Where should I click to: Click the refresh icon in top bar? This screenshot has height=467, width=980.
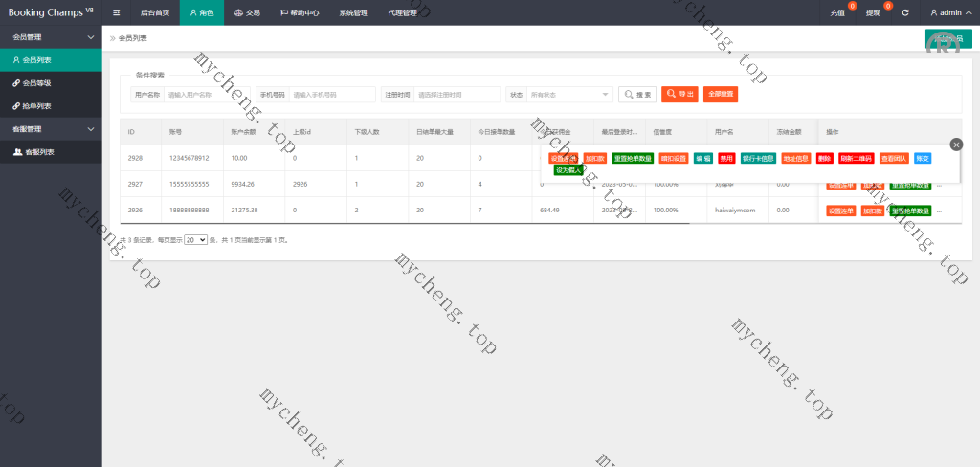(905, 12)
